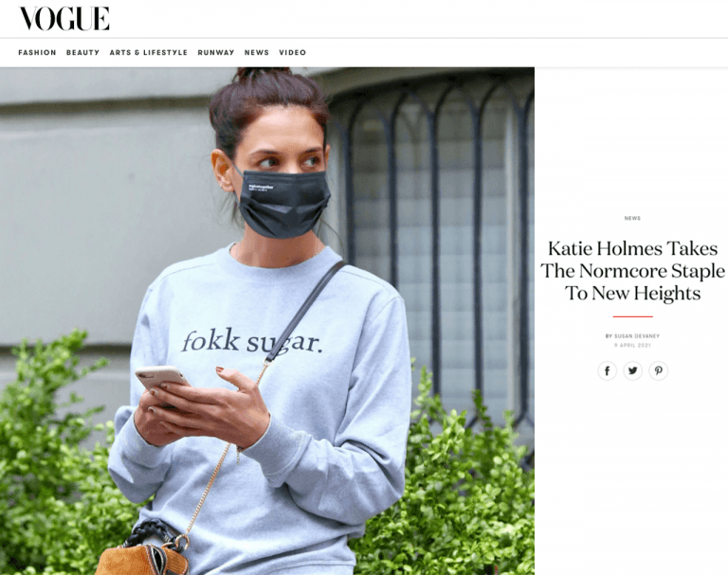Screen dimensions: 728x575
Task: Open Susan Devaney author link
Action: pyautogui.click(x=637, y=336)
